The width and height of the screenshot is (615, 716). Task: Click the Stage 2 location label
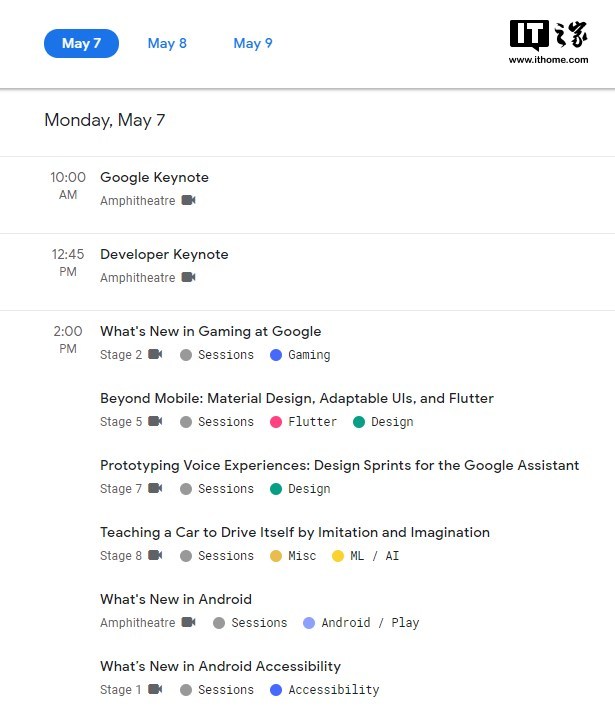pos(121,355)
